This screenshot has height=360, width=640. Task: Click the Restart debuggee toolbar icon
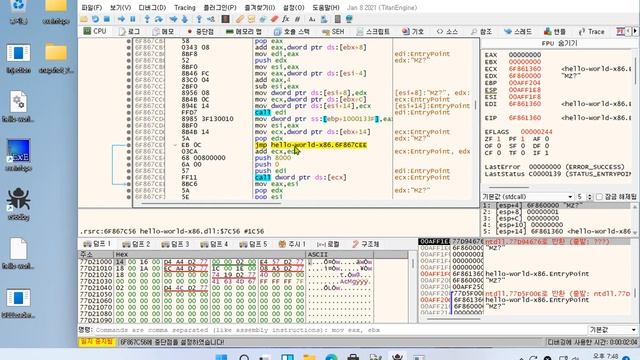(x=95, y=19)
